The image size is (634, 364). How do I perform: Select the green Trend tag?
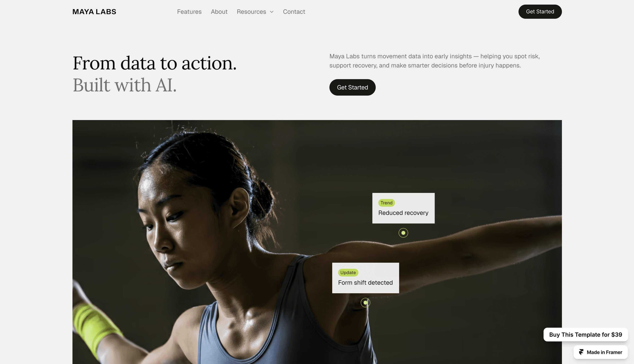[x=387, y=203]
